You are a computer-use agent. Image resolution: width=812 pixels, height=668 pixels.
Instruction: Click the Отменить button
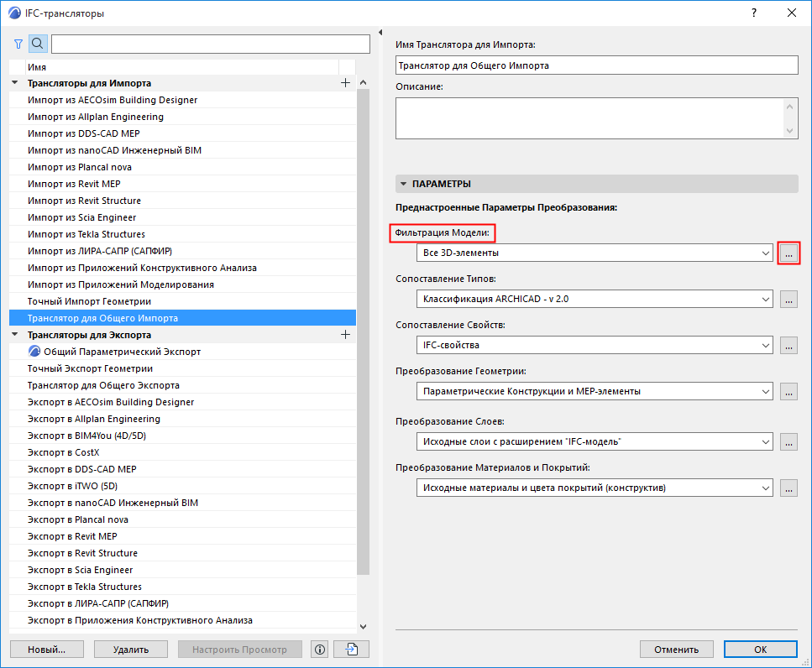(676, 650)
